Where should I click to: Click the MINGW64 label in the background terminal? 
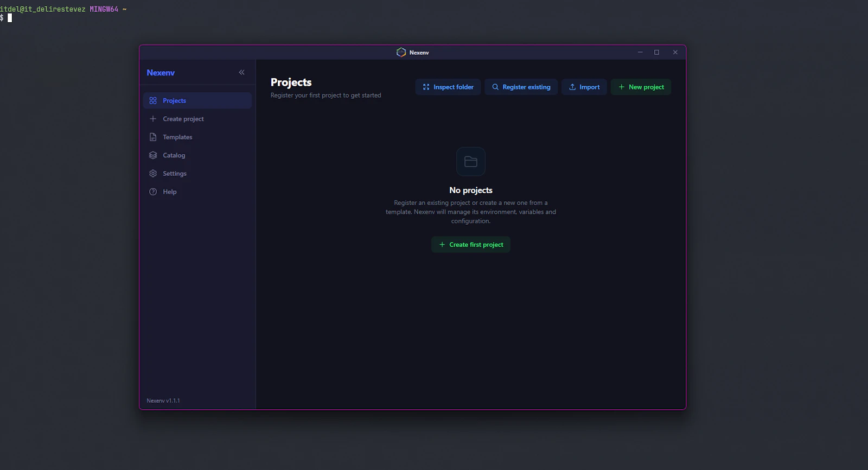(x=104, y=9)
